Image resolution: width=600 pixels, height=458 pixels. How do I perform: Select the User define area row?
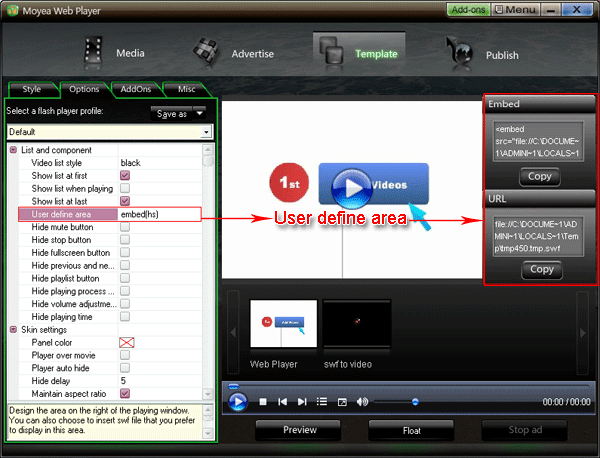click(110, 214)
